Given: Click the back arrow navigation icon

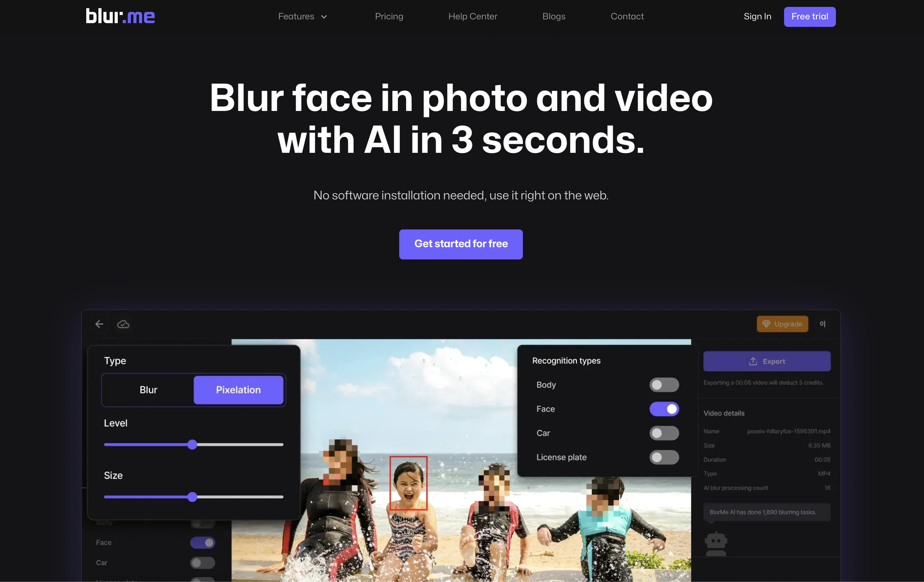Looking at the screenshot, I should point(99,324).
